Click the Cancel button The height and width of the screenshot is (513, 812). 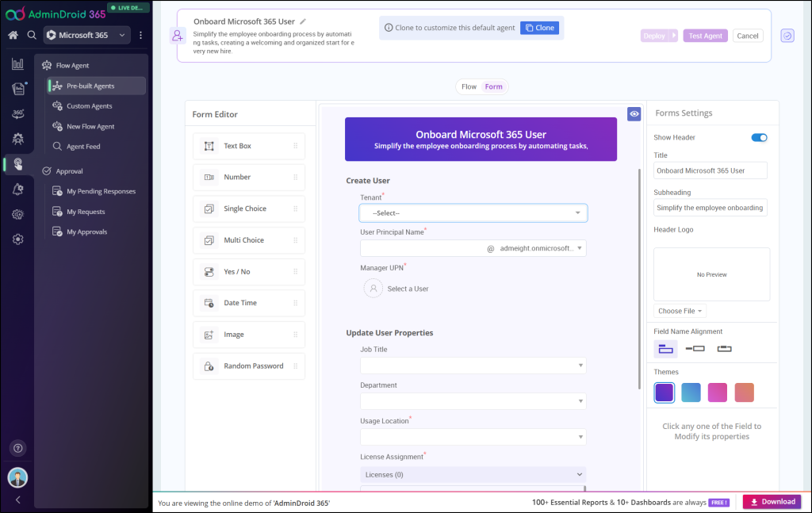[x=747, y=36]
